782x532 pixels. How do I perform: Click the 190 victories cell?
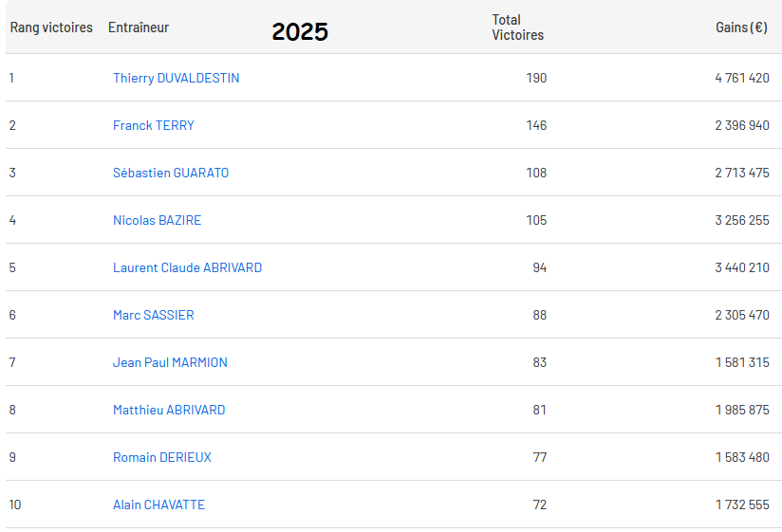click(x=536, y=78)
